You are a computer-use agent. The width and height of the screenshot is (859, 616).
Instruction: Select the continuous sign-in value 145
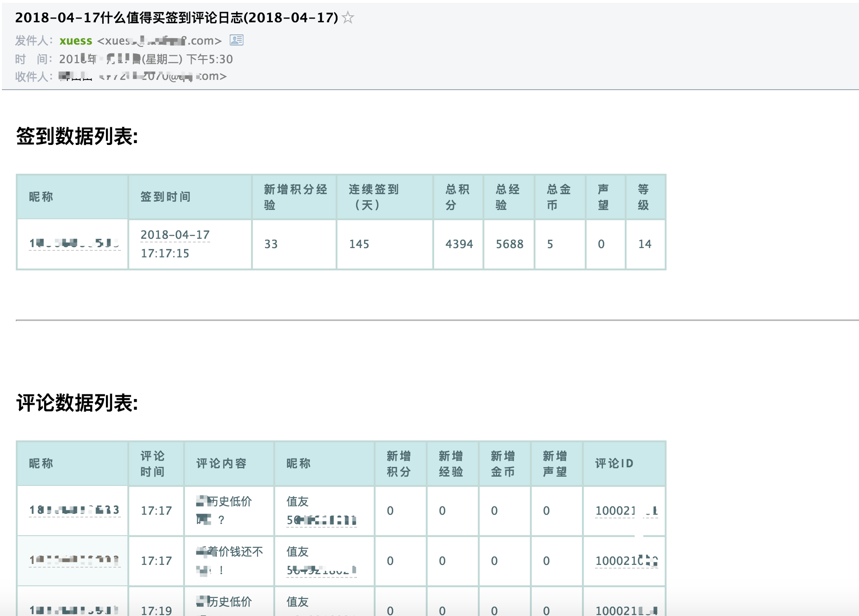pos(359,244)
